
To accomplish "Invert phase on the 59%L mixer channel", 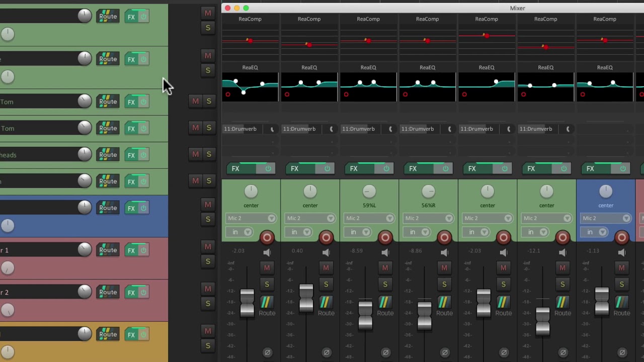I will click(385, 352).
